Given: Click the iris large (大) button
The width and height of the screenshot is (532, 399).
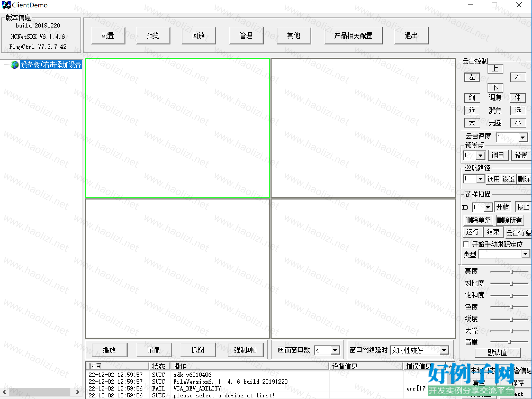Looking at the screenshot, I should (x=472, y=123).
